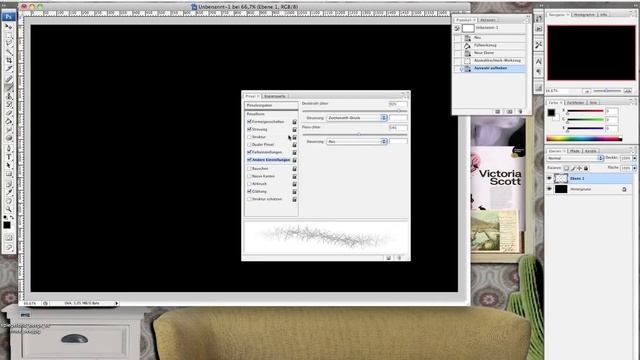This screenshot has width=640, height=360.
Task: Select the Rectangular Marquee tool
Action: pos(9,35)
